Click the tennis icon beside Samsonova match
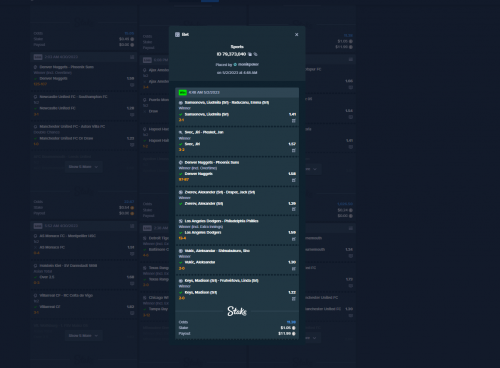 pyautogui.click(x=181, y=103)
